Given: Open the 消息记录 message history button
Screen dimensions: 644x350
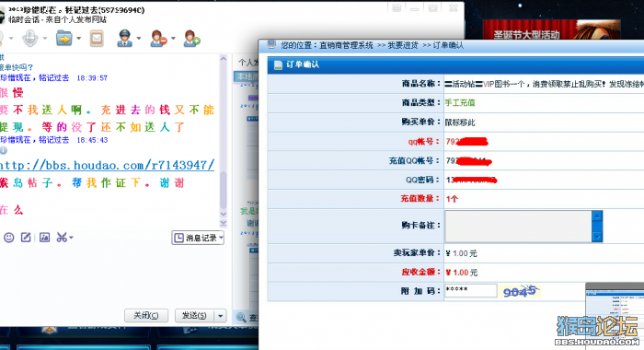Looking at the screenshot, I should point(198,238).
